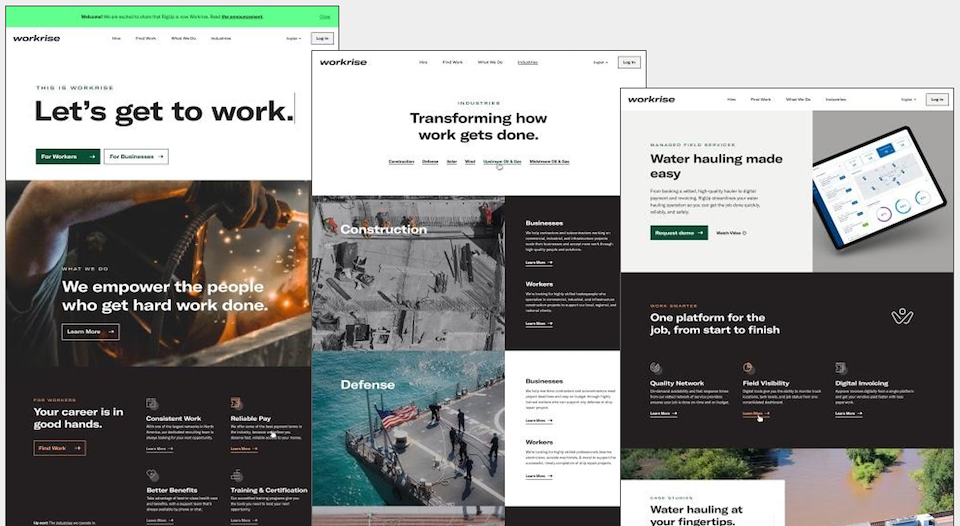Click the Consistent Work icon
The image size is (960, 526).
pyautogui.click(x=152, y=403)
